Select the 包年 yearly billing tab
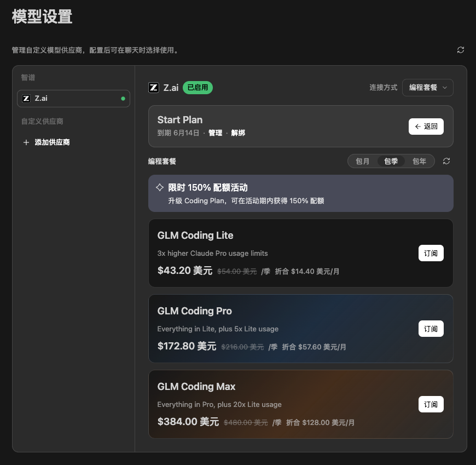Image resolution: width=476 pixels, height=465 pixels. (419, 161)
